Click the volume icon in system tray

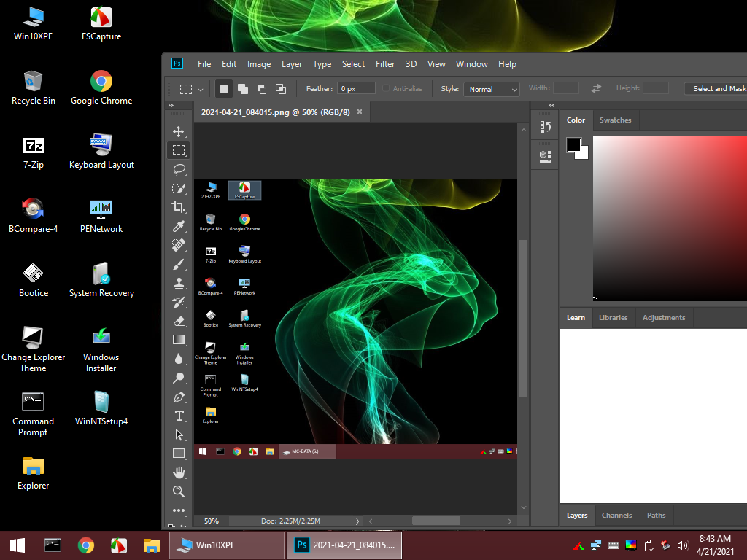[x=682, y=545]
